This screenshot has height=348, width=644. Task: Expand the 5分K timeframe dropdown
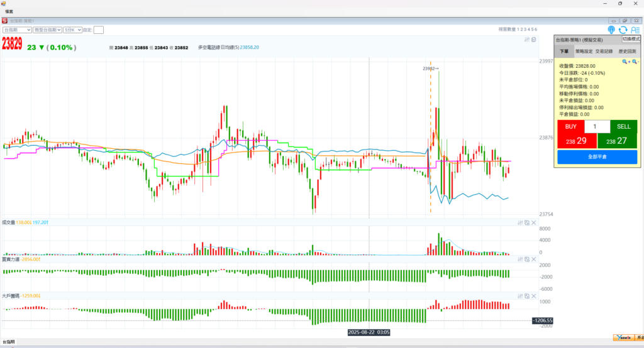point(72,30)
